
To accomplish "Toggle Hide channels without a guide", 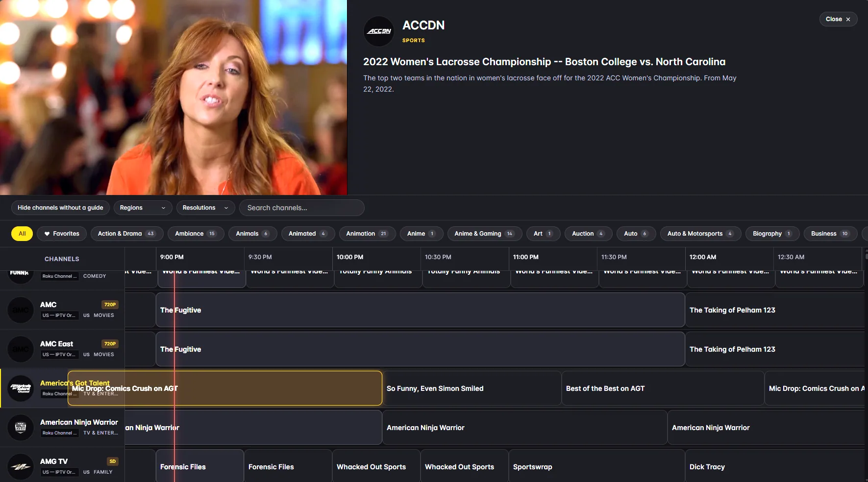I will click(60, 208).
